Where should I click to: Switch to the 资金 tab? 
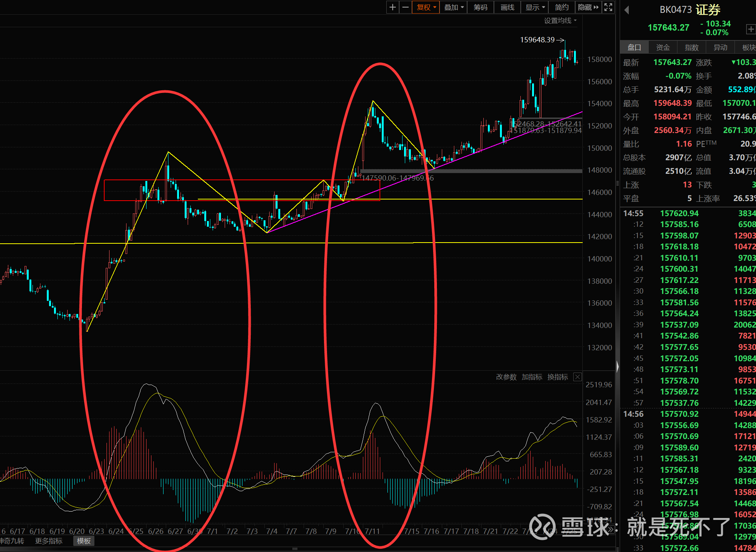click(x=663, y=48)
